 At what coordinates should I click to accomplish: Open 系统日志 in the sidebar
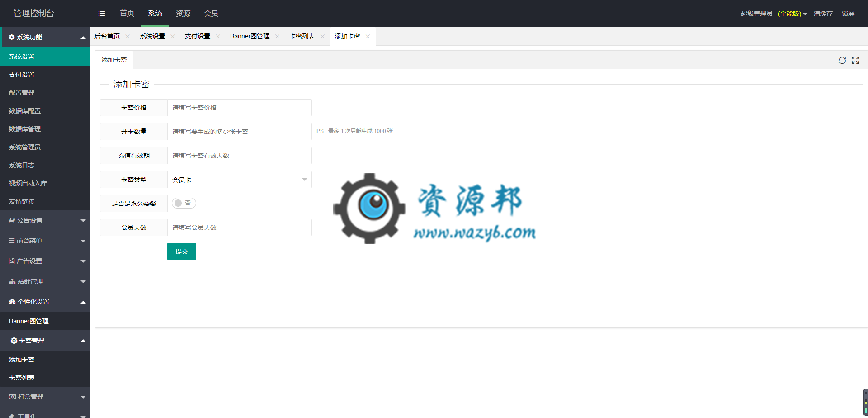(45, 165)
